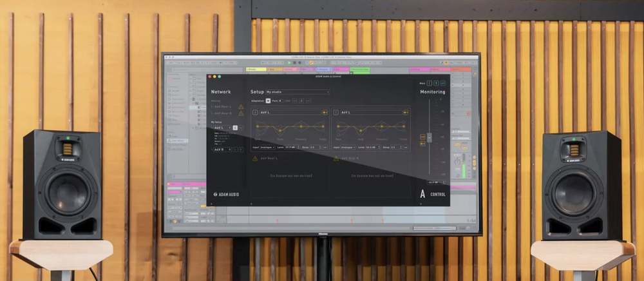Open Favorites in Ableton's browser sidebar
This screenshot has height=281, width=644.
pyautogui.click(x=175, y=79)
